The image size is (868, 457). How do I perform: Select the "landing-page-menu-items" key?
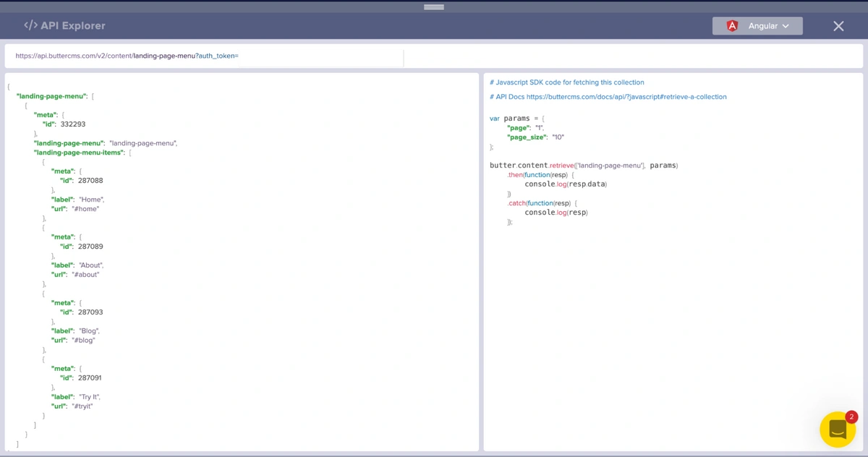point(79,153)
